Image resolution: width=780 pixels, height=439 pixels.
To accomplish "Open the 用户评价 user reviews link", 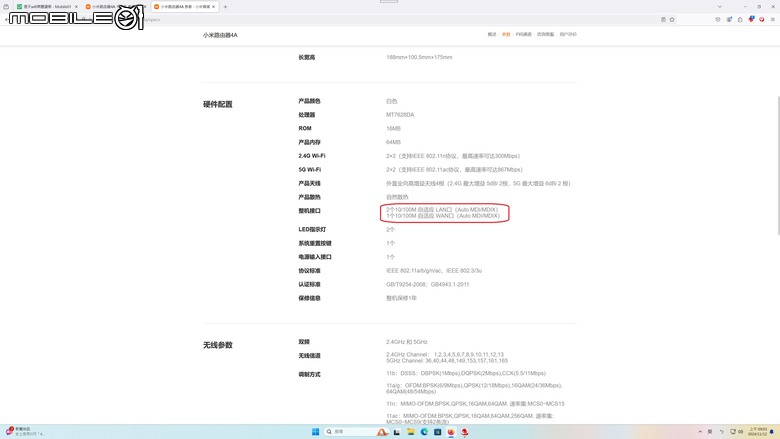I will click(568, 34).
